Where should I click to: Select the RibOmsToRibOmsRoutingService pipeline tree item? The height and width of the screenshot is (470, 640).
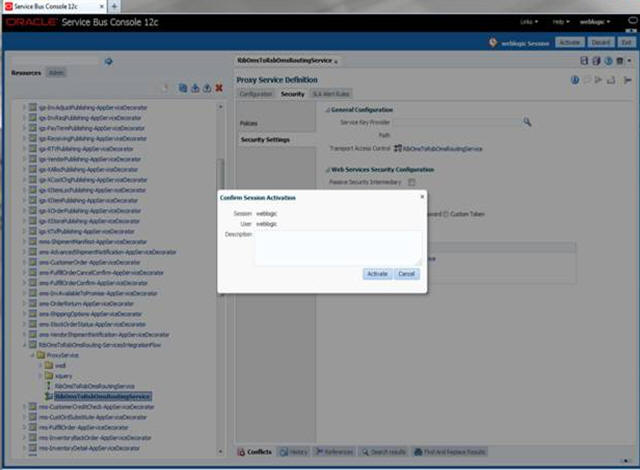pos(95,386)
